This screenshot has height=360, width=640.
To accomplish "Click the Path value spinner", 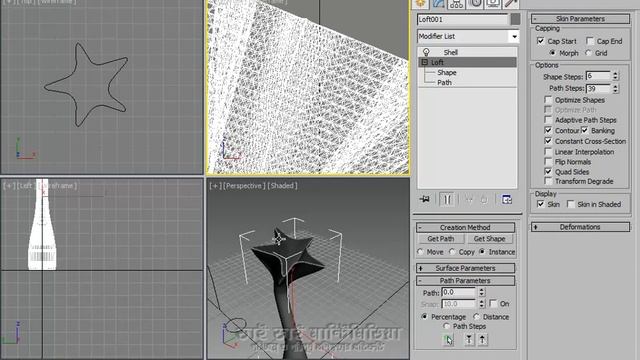I will point(482,292).
